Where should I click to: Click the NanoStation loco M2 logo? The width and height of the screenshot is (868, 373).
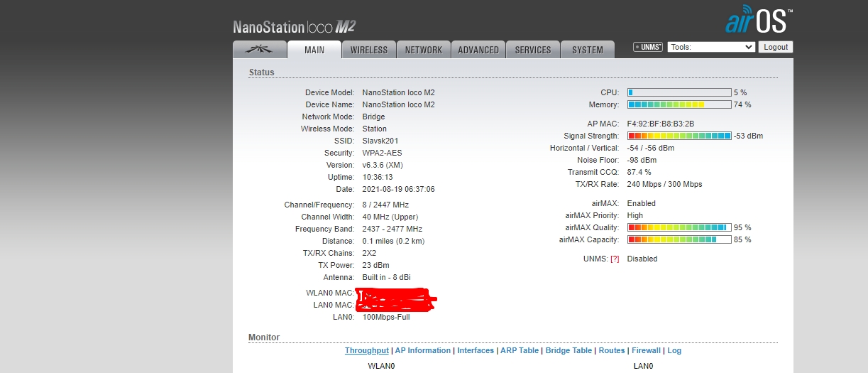point(294,28)
